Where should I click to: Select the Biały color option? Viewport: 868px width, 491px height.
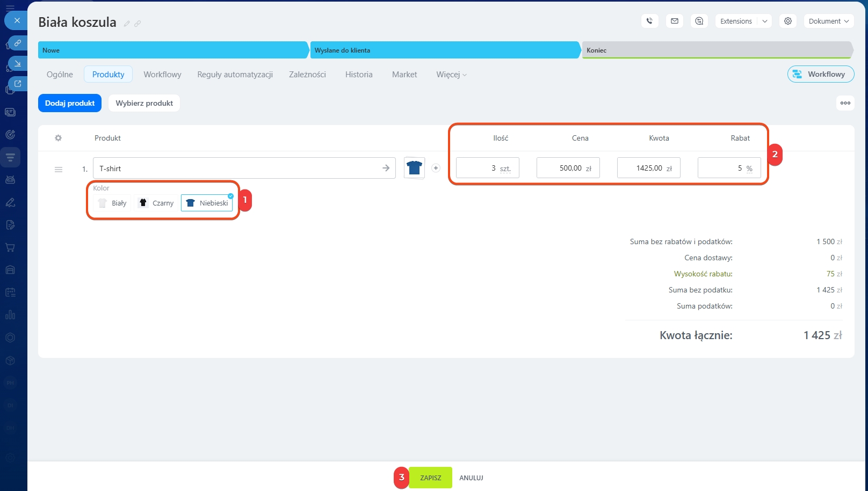tap(113, 203)
